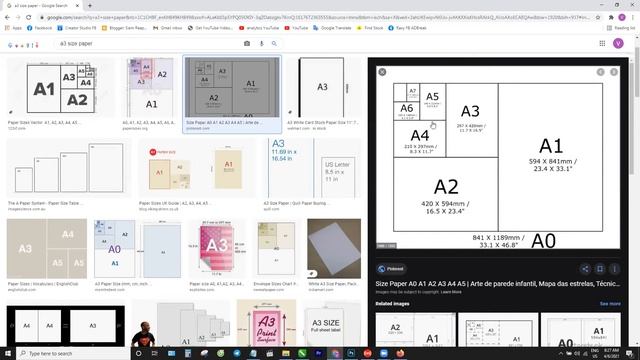Open the Facebook bookmark

pyautogui.click(x=39, y=28)
